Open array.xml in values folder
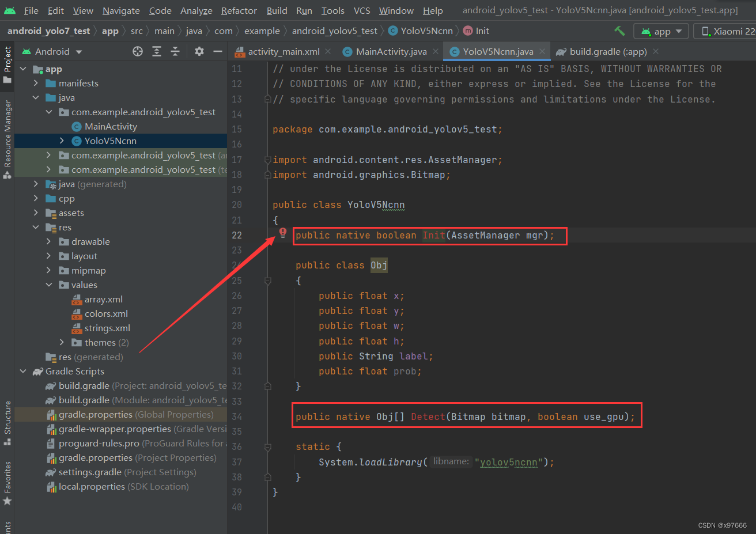This screenshot has height=534, width=756. coord(97,299)
